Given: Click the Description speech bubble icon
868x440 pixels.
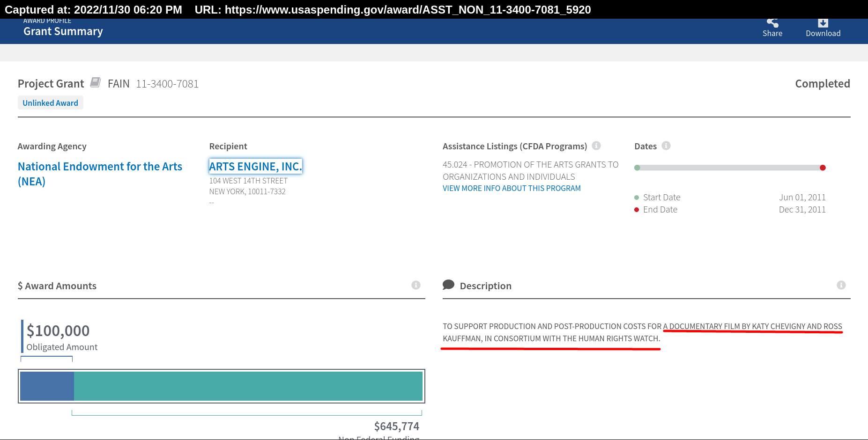Looking at the screenshot, I should click(x=448, y=285).
